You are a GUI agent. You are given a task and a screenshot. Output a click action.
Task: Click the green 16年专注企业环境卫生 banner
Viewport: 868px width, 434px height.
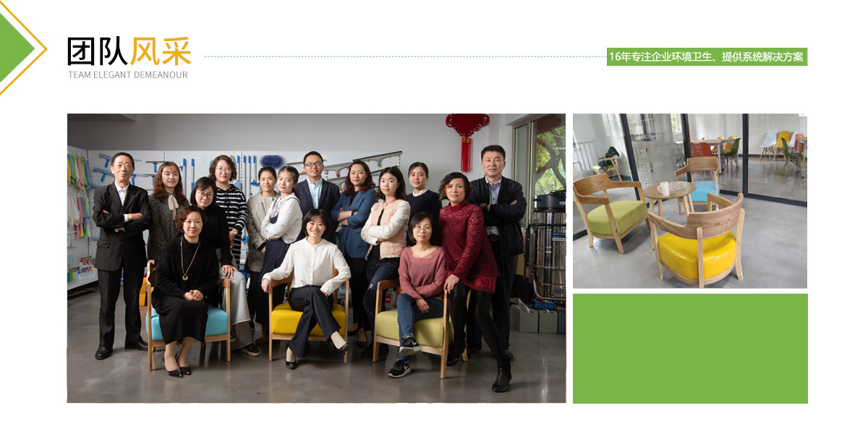(707, 56)
